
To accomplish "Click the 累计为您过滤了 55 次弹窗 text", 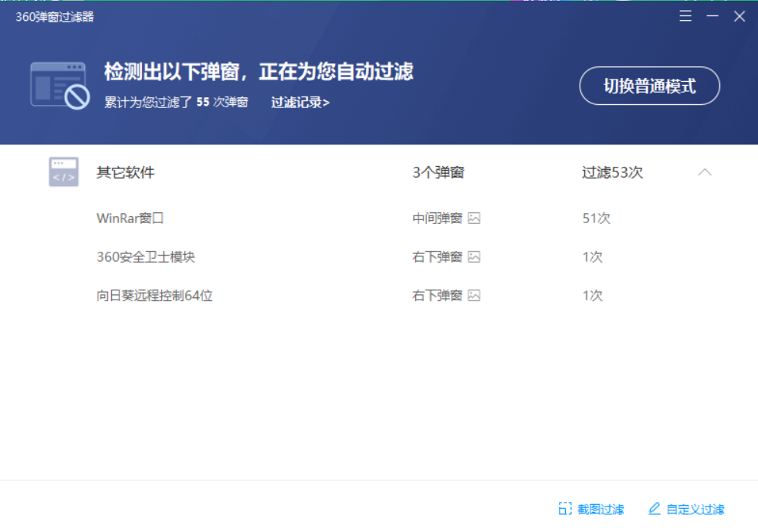I will coord(177,103).
